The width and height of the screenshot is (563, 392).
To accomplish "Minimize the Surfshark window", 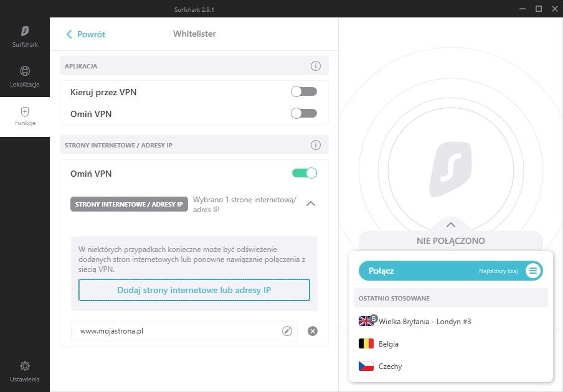I will (523, 9).
